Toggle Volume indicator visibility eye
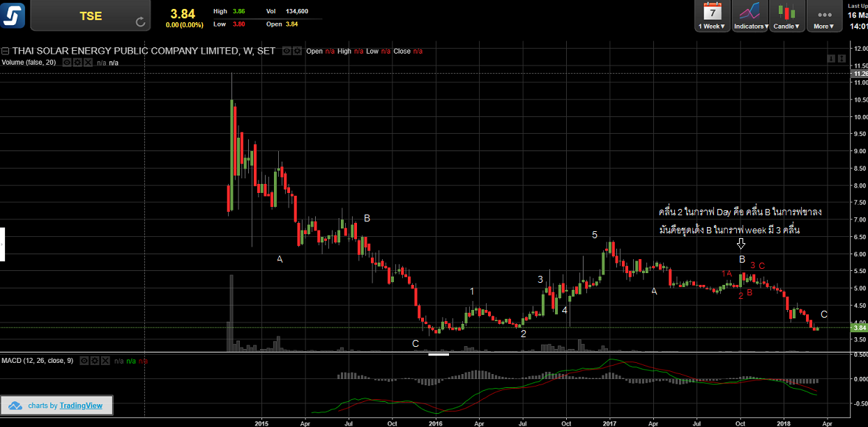The image size is (868, 427). click(68, 62)
